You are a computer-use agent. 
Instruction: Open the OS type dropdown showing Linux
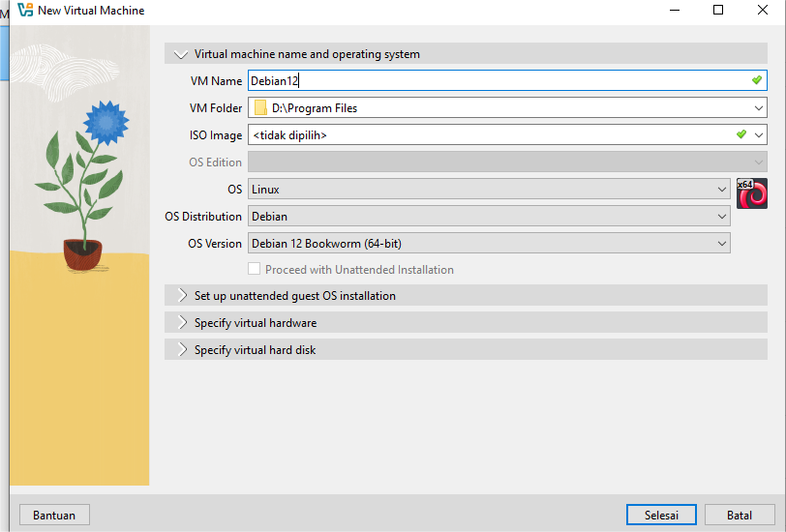click(489, 190)
